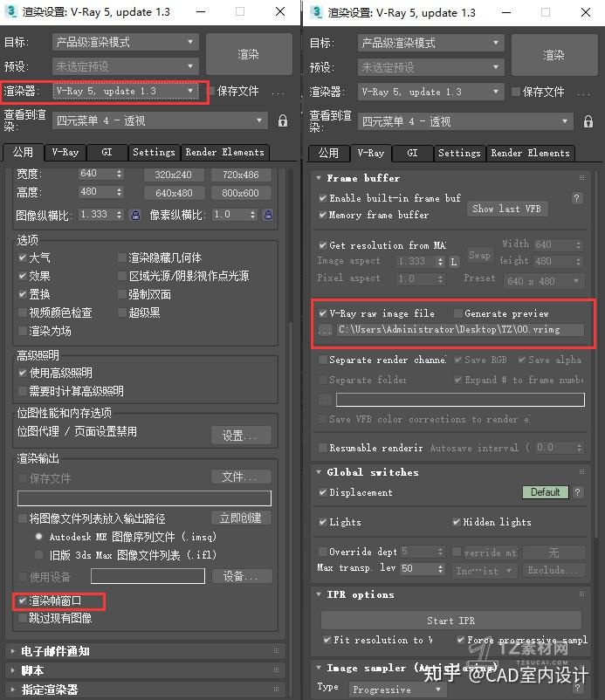This screenshot has width=605, height=700.
Task: Click the grip handle on the 电子邮件通知 rollout
Action: [276, 651]
